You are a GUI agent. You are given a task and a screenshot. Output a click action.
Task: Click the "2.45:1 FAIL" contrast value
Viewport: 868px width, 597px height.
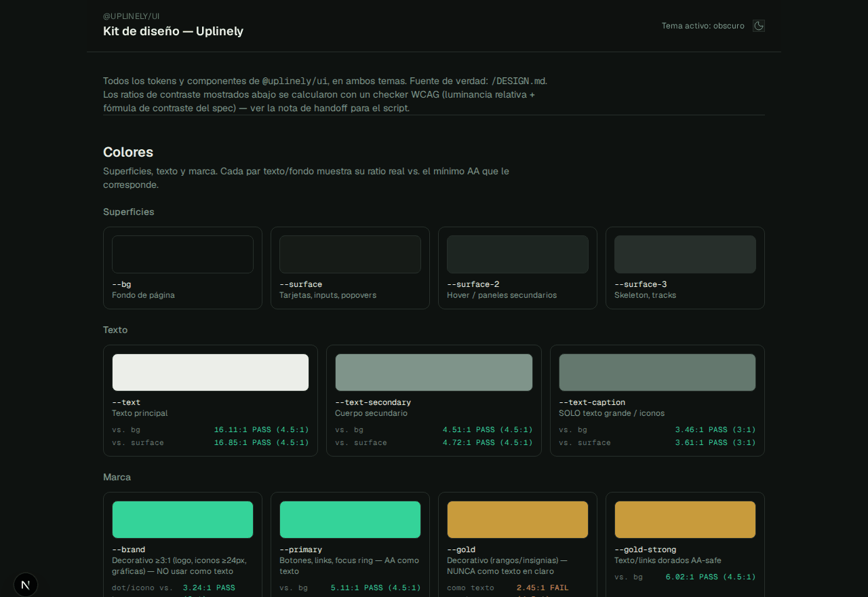(x=542, y=588)
